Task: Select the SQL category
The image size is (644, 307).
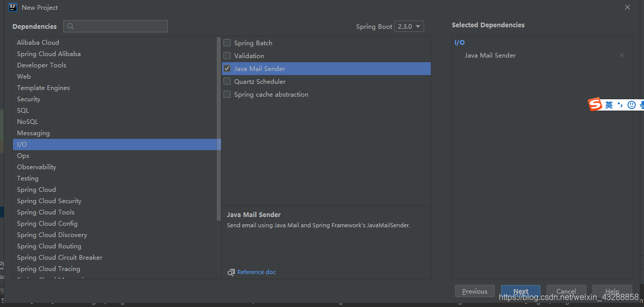Action: point(116,110)
